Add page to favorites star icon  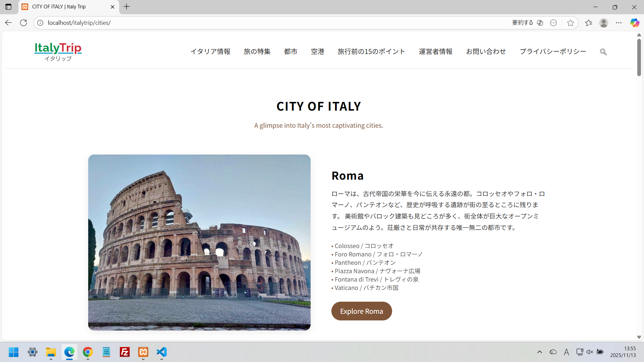(570, 23)
